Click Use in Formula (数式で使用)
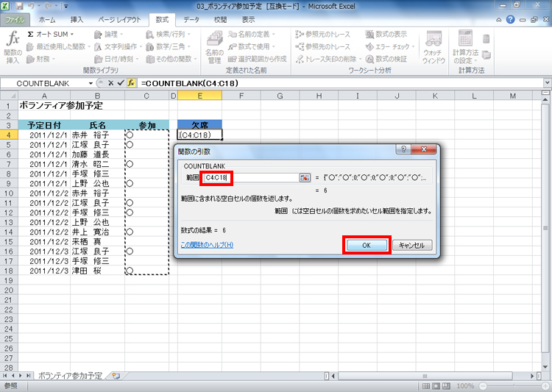 (x=252, y=46)
